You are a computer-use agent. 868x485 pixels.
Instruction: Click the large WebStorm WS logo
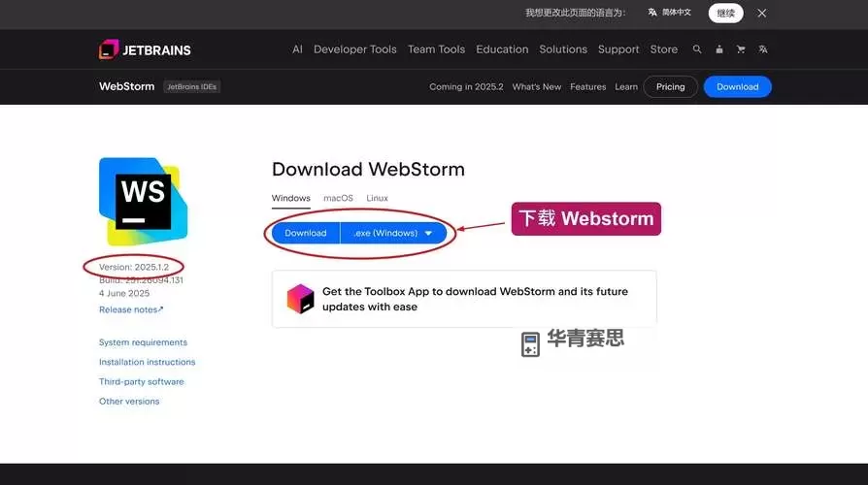(x=143, y=202)
